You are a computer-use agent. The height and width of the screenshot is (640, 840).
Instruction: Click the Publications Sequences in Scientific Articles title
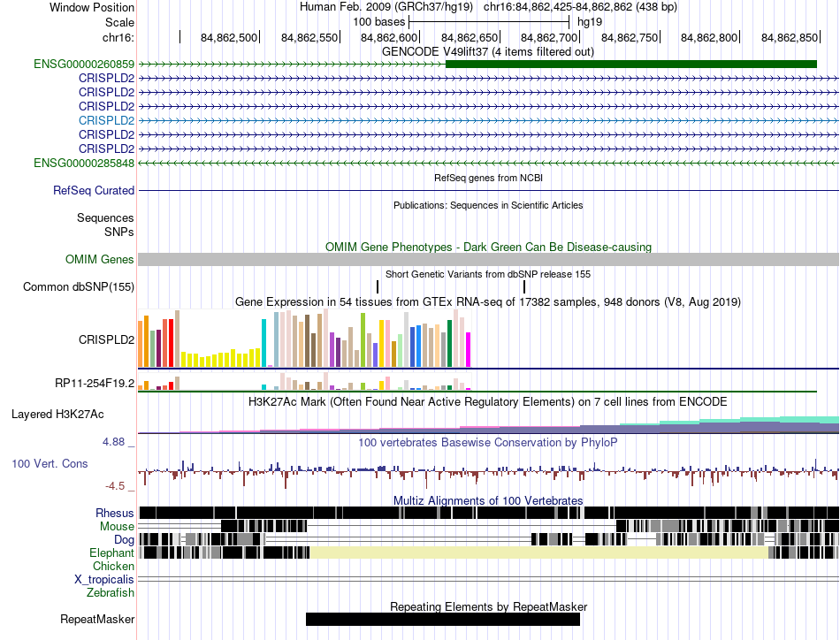488,205
